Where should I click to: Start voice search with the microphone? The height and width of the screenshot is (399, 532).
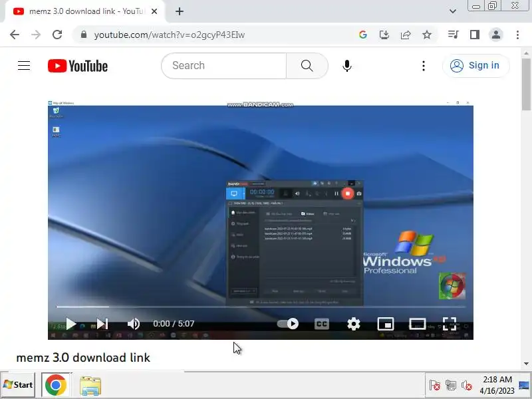pos(346,66)
